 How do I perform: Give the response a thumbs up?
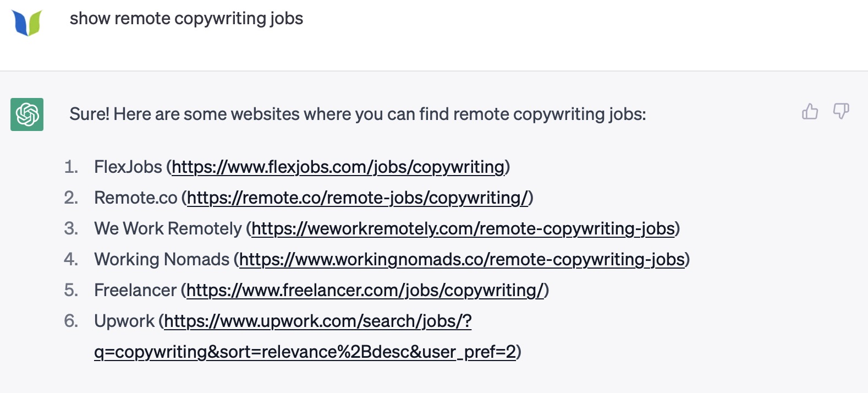(810, 112)
